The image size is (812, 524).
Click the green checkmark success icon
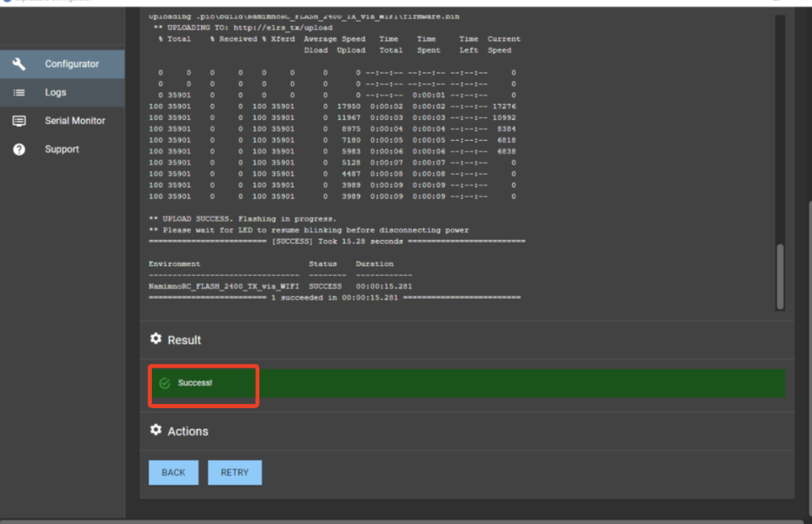pyautogui.click(x=164, y=383)
